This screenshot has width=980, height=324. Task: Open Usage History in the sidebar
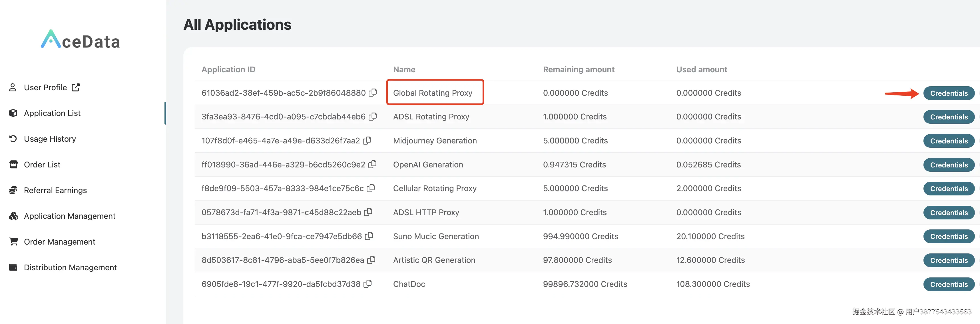50,139
